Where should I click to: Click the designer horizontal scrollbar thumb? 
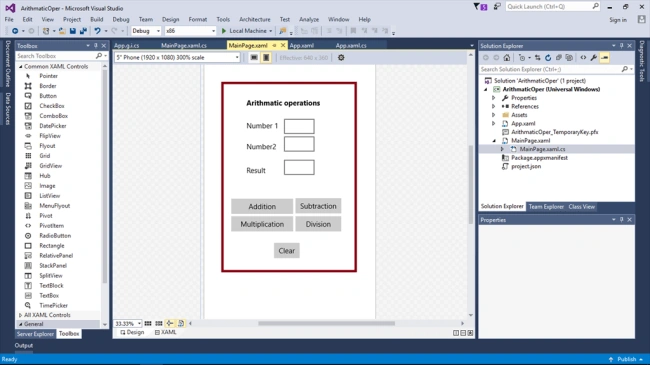pyautogui.click(x=326, y=324)
